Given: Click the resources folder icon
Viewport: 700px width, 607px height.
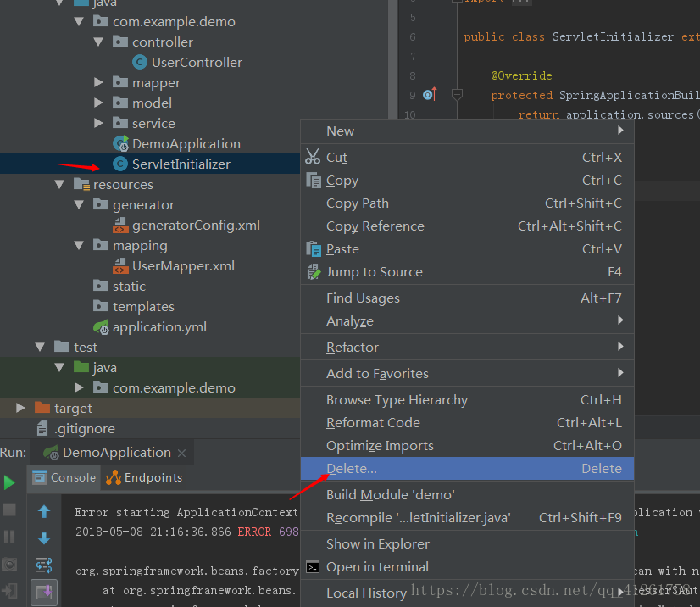Looking at the screenshot, I should [81, 185].
